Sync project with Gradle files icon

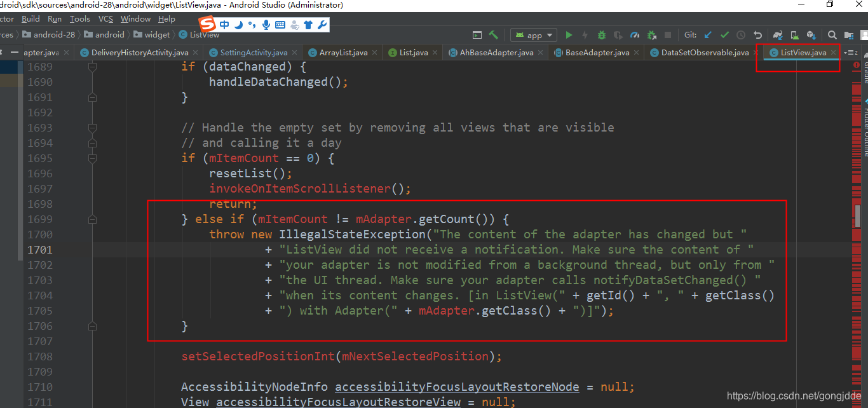tap(778, 35)
